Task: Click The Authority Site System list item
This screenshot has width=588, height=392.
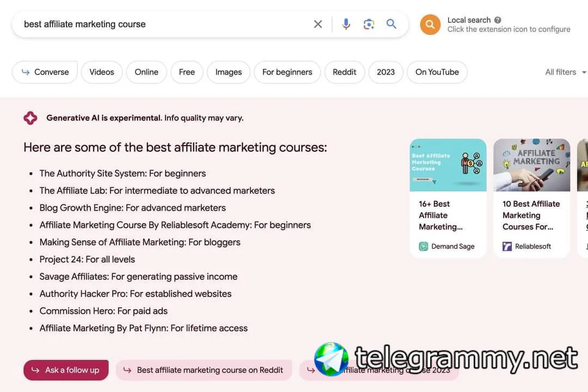Action: point(122,173)
